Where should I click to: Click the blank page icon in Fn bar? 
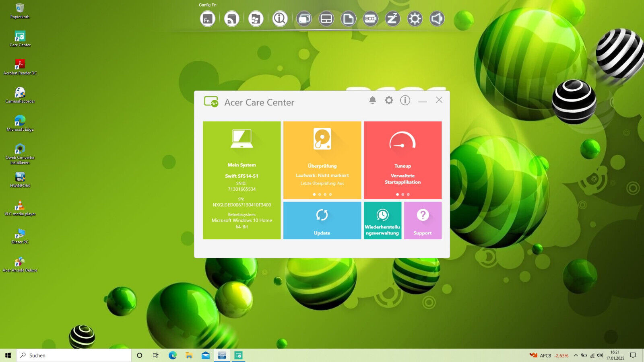click(x=348, y=19)
